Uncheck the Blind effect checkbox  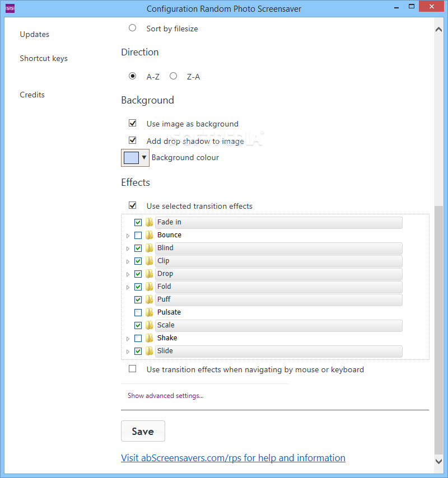coord(138,248)
